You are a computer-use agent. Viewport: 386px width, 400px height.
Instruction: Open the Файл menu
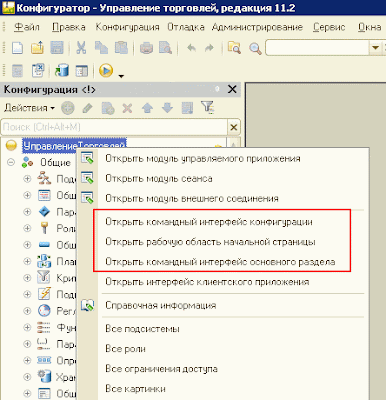27,27
